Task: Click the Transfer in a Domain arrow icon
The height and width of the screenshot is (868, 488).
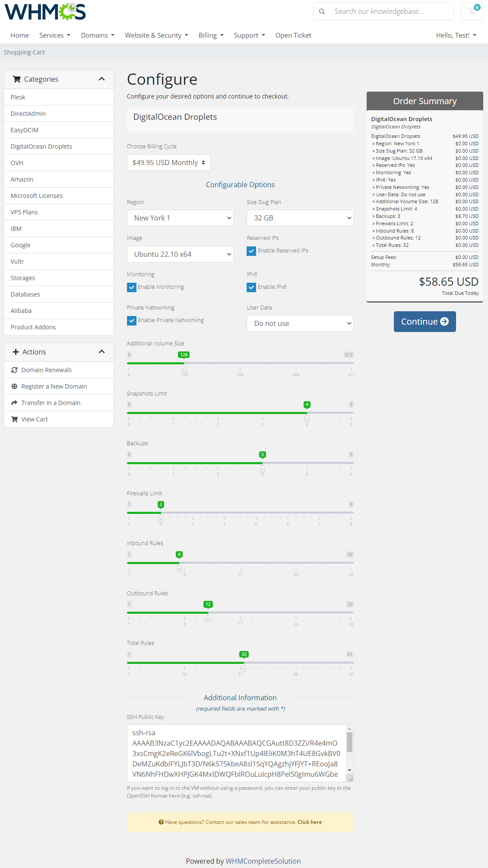Action: pyautogui.click(x=14, y=403)
